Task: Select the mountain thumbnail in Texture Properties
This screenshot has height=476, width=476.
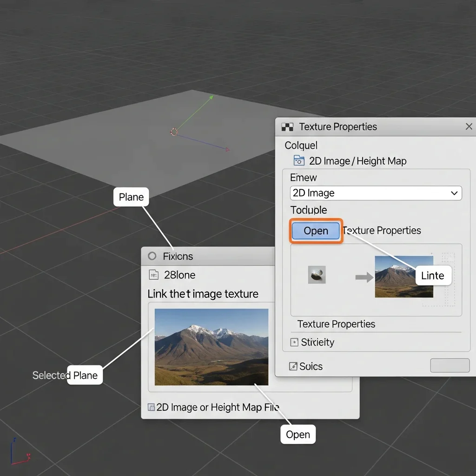Action: (x=404, y=277)
